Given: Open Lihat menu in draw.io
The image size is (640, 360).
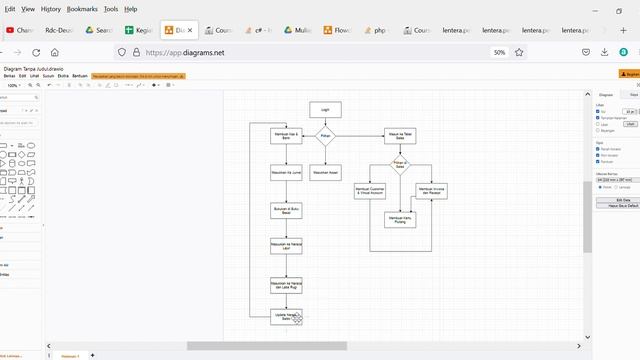Looking at the screenshot, I should [34, 76].
